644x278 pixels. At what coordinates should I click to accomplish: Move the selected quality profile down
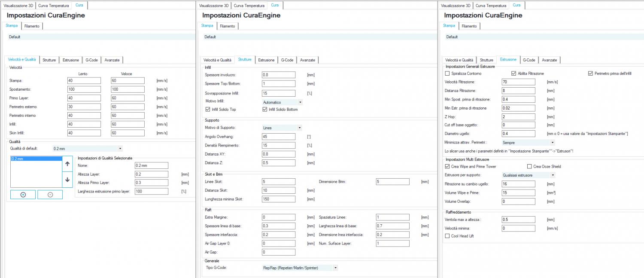pyautogui.click(x=67, y=180)
